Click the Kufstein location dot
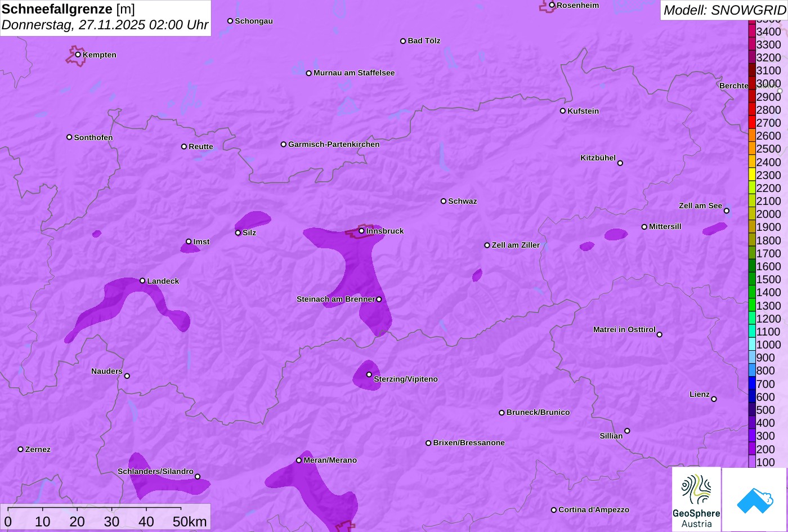This screenshot has height=532, width=788. pyautogui.click(x=562, y=111)
